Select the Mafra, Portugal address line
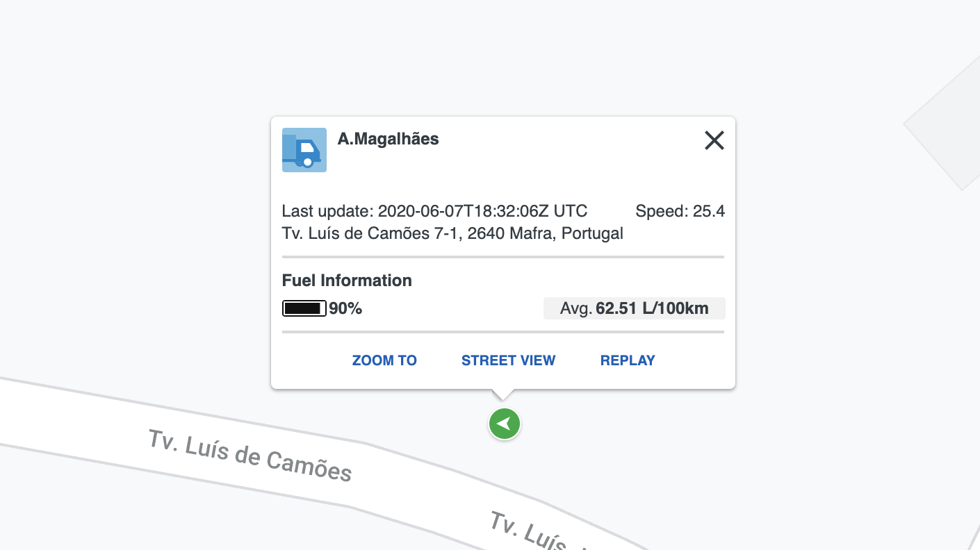This screenshot has width=980, height=550. 452,233
